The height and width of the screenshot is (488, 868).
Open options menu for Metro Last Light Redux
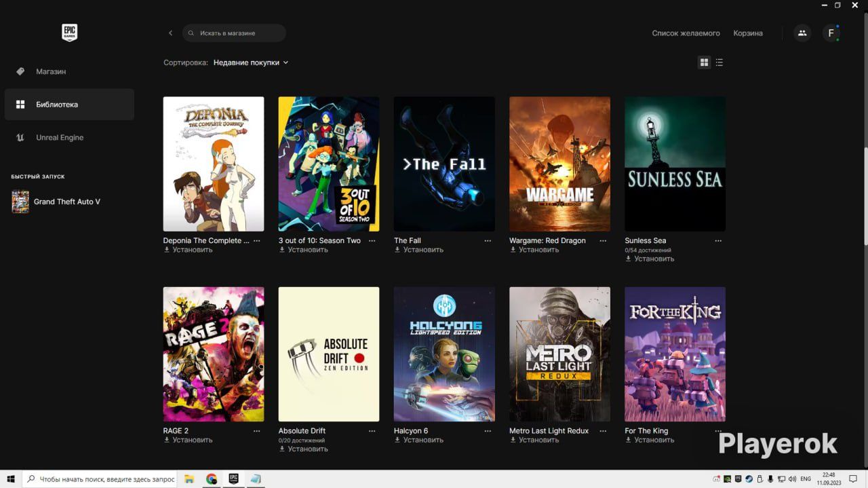[x=603, y=431]
